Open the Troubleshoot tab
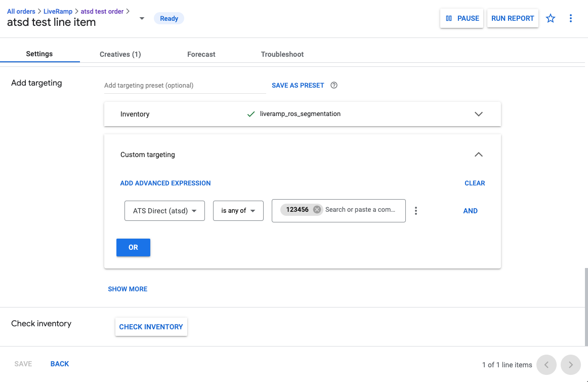 282,54
